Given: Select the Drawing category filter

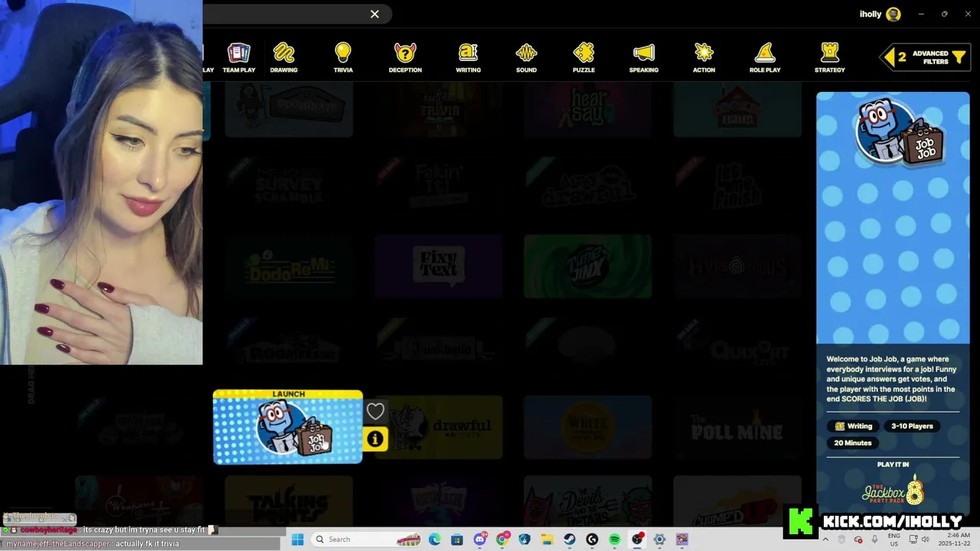Looking at the screenshot, I should (x=283, y=57).
